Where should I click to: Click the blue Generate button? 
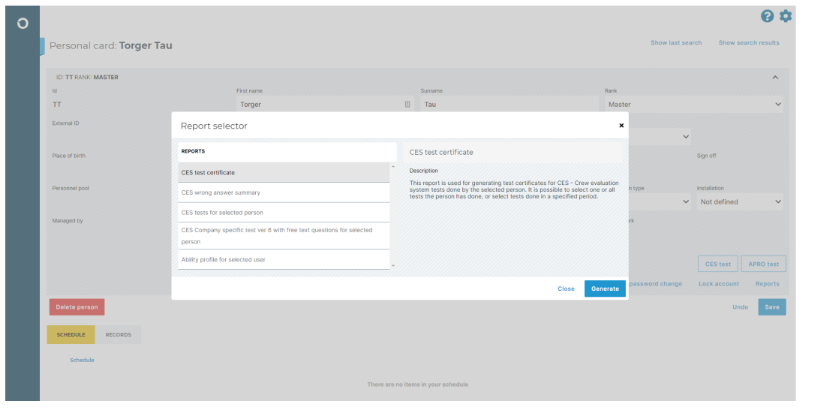(605, 289)
